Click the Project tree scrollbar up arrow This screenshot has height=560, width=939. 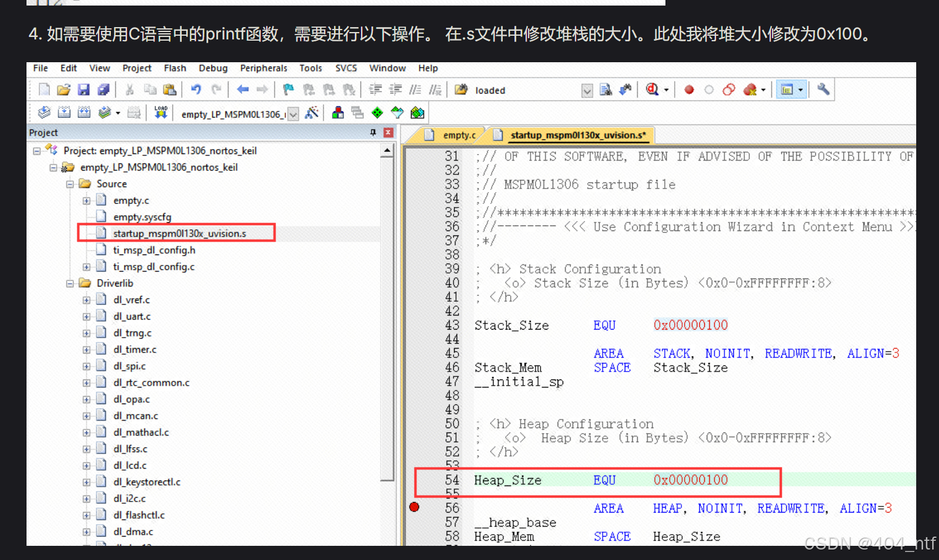pyautogui.click(x=387, y=150)
